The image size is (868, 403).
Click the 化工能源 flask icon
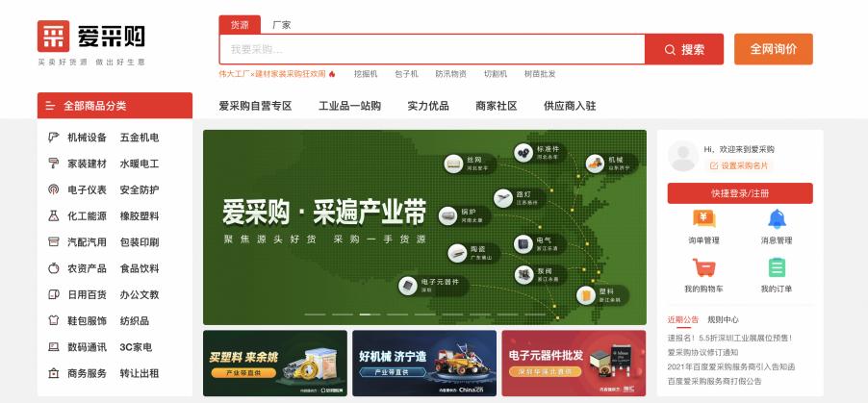click(x=54, y=215)
